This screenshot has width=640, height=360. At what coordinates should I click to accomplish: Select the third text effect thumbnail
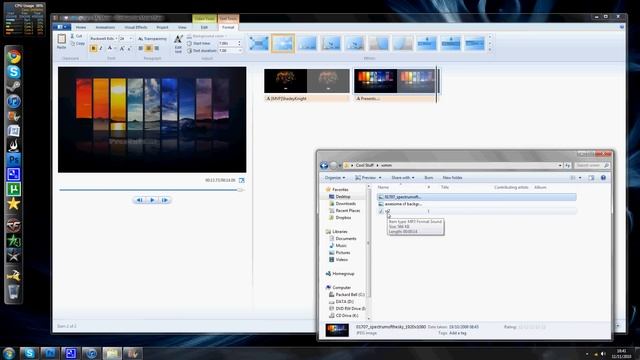point(307,43)
